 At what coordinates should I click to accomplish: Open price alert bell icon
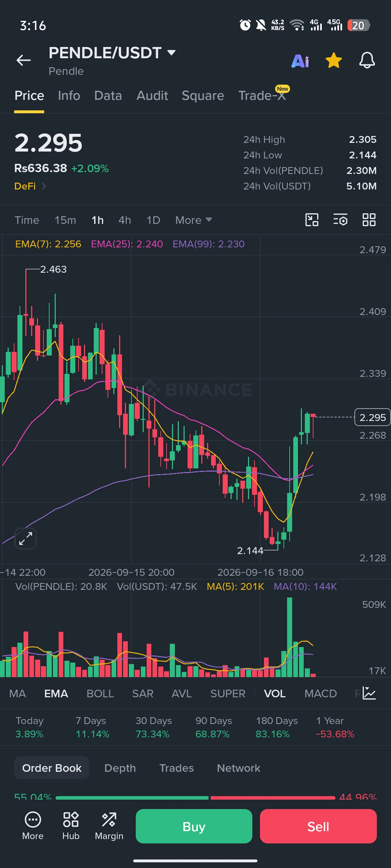(x=367, y=60)
